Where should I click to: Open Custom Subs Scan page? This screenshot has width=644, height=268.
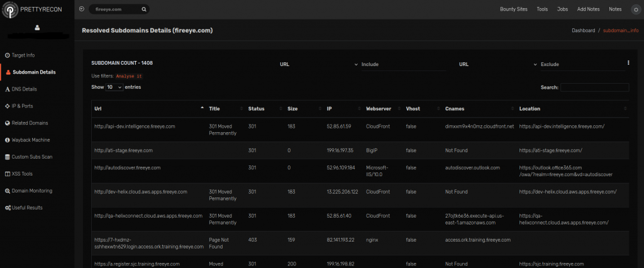pyautogui.click(x=32, y=157)
